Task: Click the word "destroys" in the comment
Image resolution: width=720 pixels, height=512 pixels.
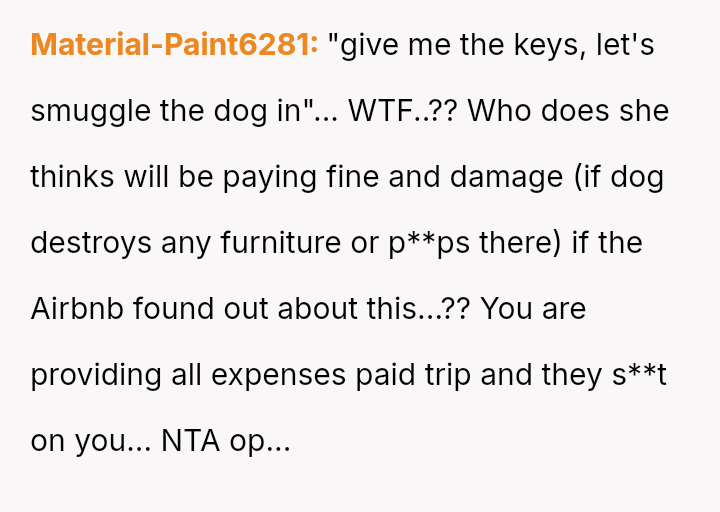Action: (x=90, y=243)
